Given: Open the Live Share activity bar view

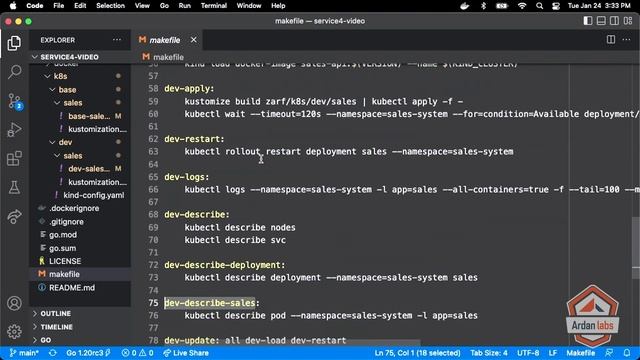Looking at the screenshot, I should click(14, 216).
